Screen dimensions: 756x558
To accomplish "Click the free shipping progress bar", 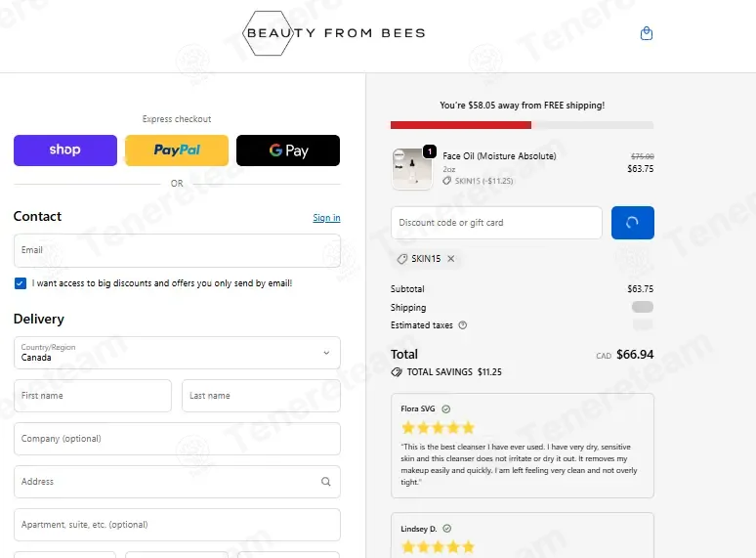I will [523, 125].
